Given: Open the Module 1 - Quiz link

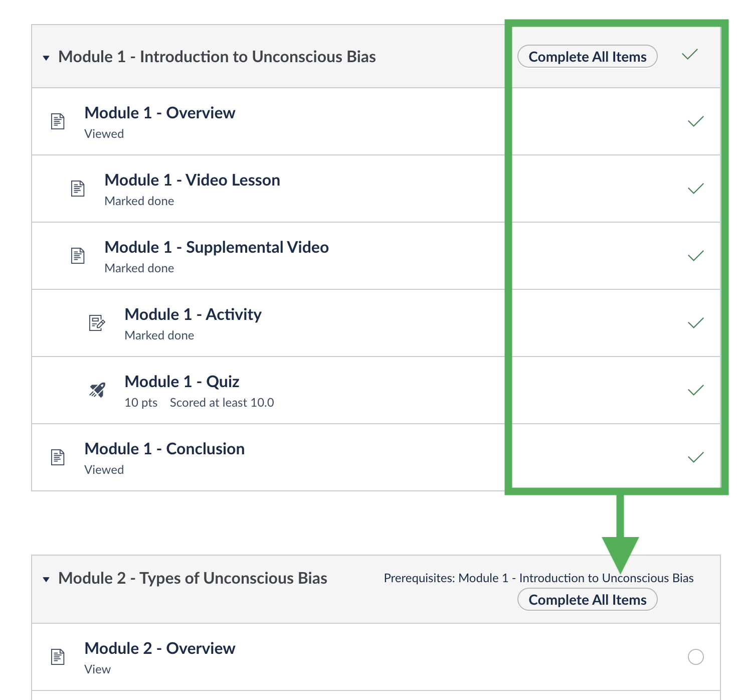Looking at the screenshot, I should coord(182,382).
